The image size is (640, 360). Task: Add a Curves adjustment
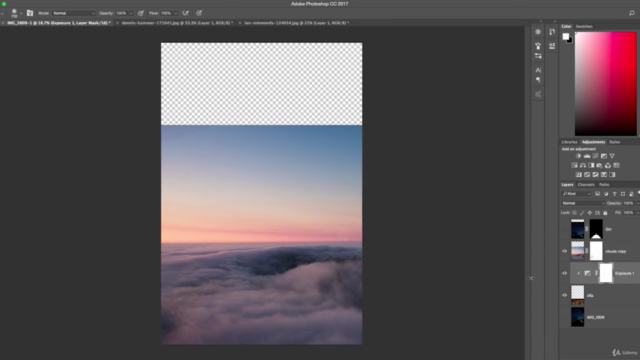[x=596, y=156]
